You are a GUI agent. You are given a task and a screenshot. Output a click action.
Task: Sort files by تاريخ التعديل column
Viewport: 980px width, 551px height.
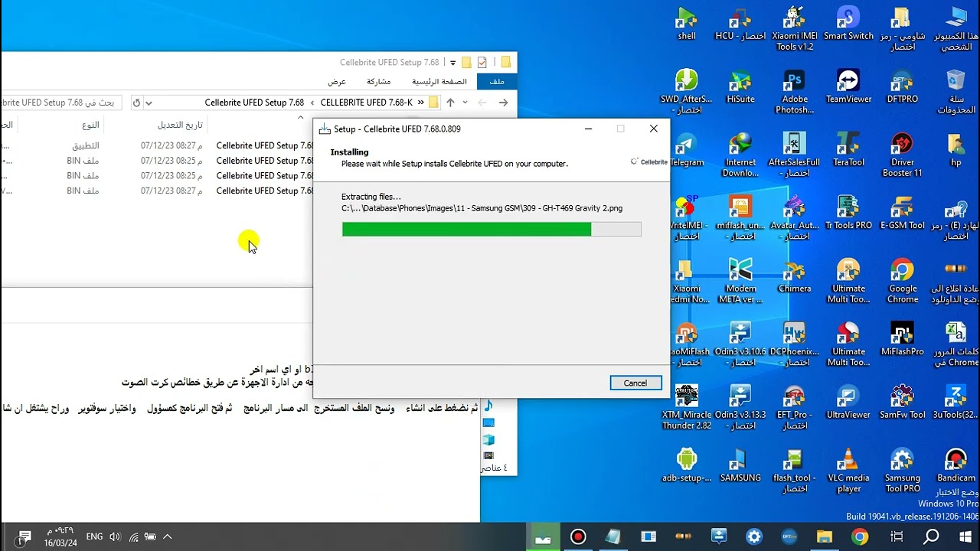coord(180,125)
